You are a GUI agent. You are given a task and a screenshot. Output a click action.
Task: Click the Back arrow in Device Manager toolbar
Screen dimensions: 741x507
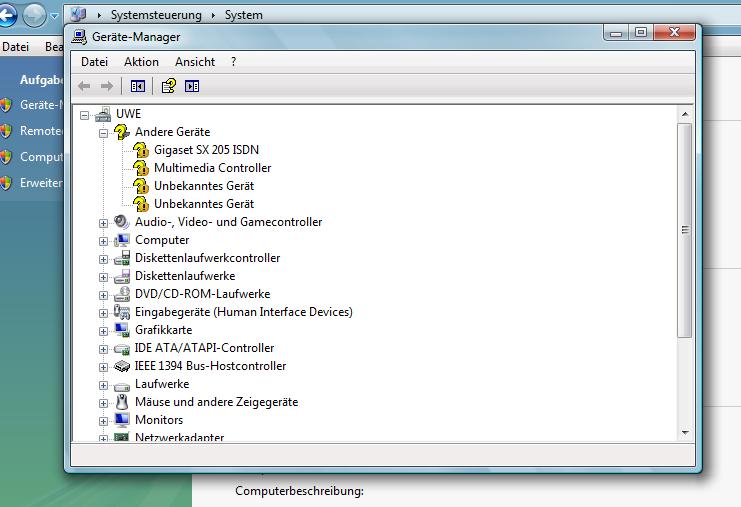point(84,86)
